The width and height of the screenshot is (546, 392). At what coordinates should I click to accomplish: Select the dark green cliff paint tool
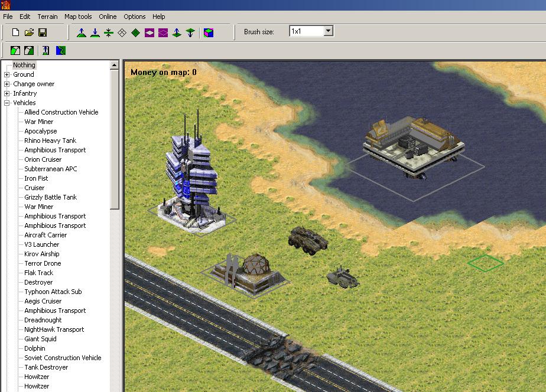point(29,50)
